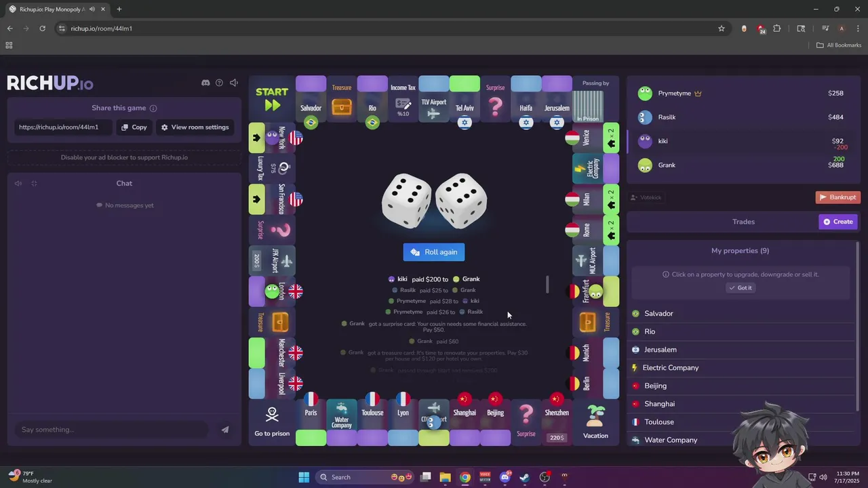Copy the room link
This screenshot has height=488, width=868.
tap(134, 127)
